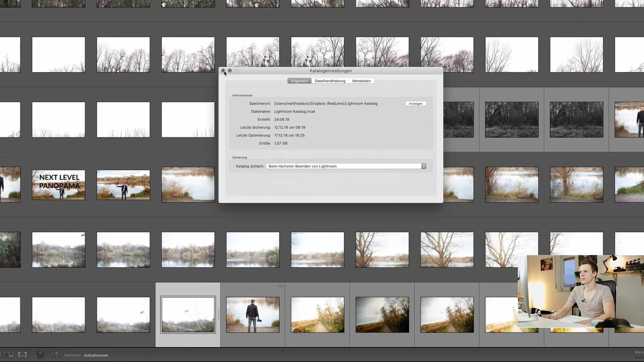Select NEXT LEVEL PANORAMA thumbnail

[59, 185]
